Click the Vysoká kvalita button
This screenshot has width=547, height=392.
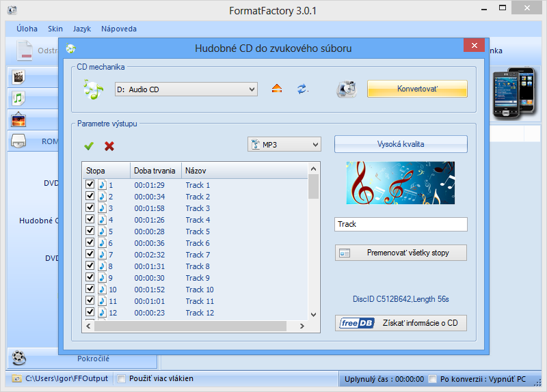coord(401,144)
